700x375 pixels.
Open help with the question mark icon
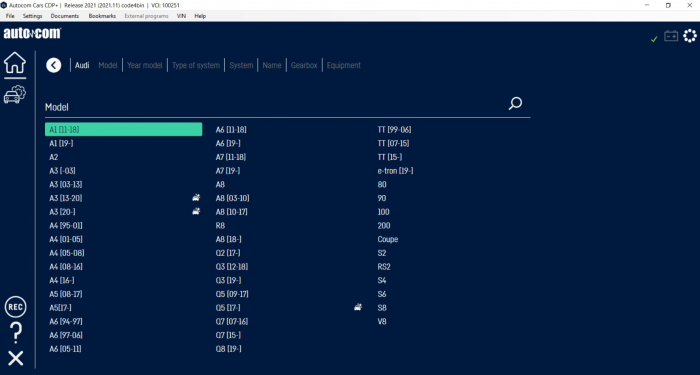click(16, 333)
